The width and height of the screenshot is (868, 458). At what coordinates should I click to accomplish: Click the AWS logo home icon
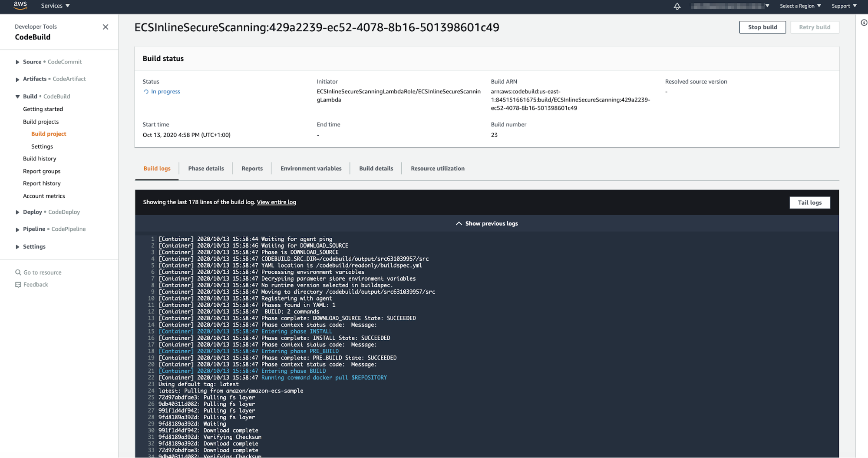(x=20, y=5)
